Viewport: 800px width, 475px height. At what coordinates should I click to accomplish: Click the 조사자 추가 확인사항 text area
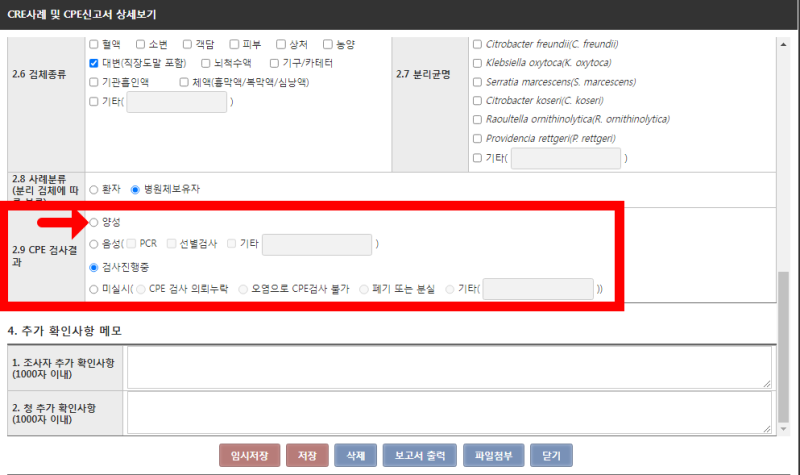(449, 367)
